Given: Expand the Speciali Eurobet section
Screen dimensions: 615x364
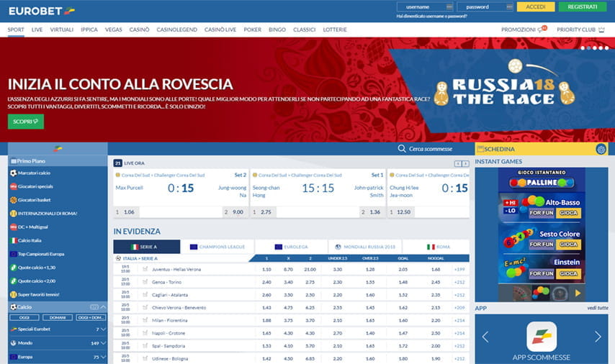Looking at the screenshot, I should tap(104, 329).
